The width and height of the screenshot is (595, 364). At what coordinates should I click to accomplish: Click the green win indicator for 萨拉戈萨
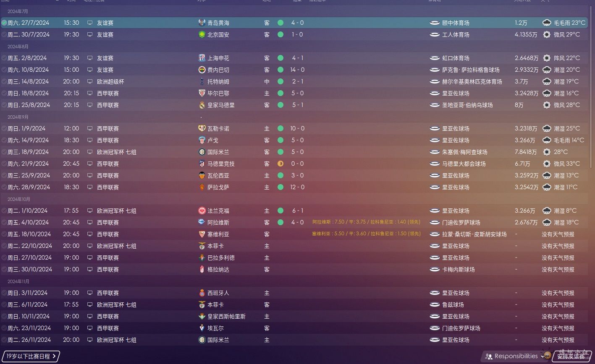click(x=280, y=187)
